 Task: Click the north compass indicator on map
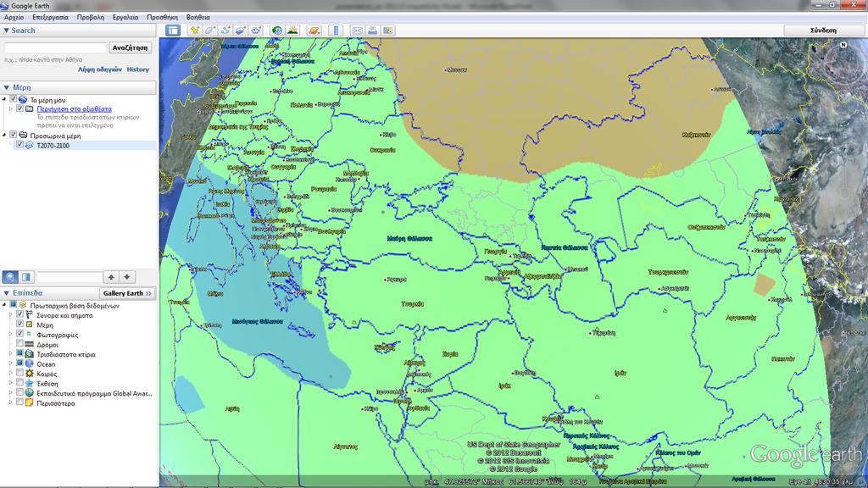click(x=843, y=45)
